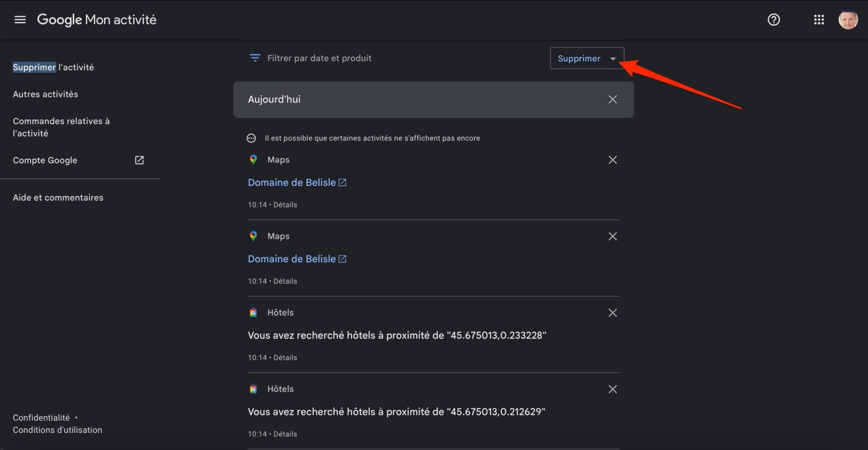
Task: Open first Domaine de Belisle link
Action: pyautogui.click(x=292, y=182)
